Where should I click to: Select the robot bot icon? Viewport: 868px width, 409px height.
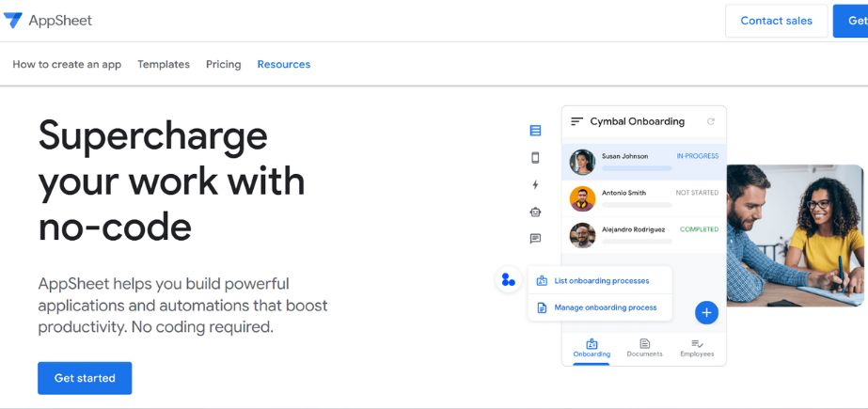click(x=535, y=212)
